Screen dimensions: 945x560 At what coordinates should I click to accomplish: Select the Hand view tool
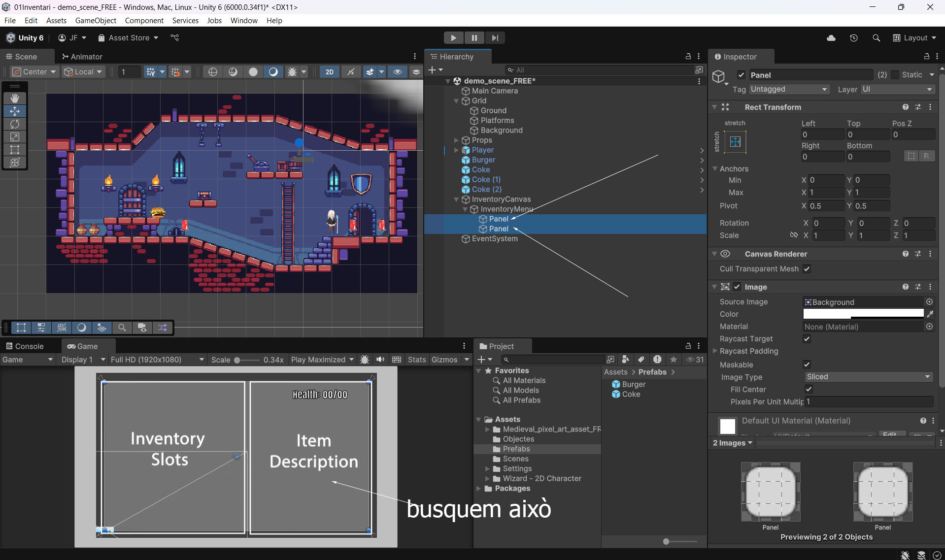[15, 99]
